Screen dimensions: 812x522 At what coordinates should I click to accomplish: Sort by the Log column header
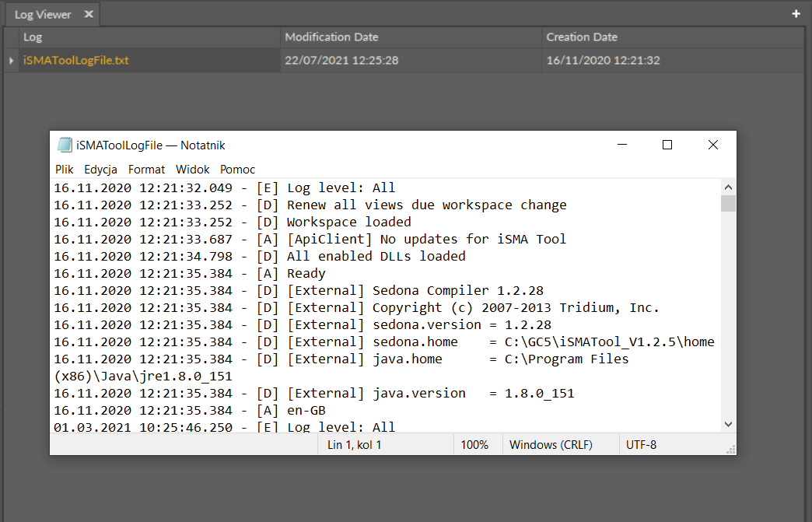pos(33,37)
